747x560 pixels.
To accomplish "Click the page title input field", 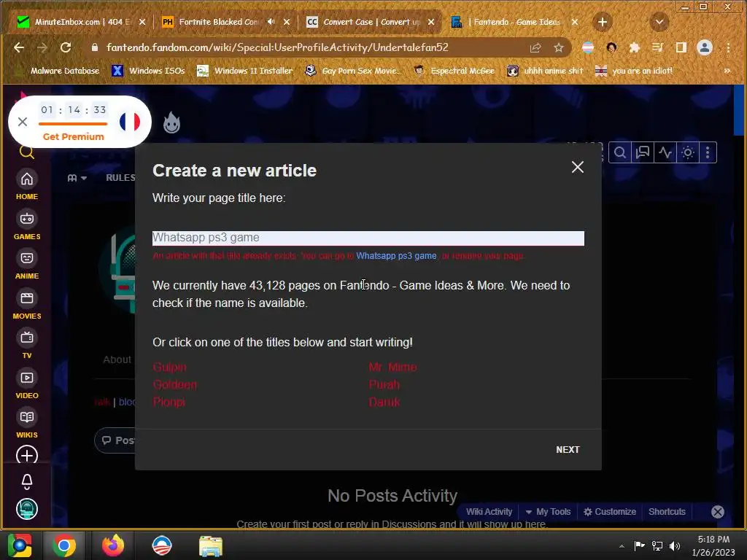I will (x=368, y=238).
